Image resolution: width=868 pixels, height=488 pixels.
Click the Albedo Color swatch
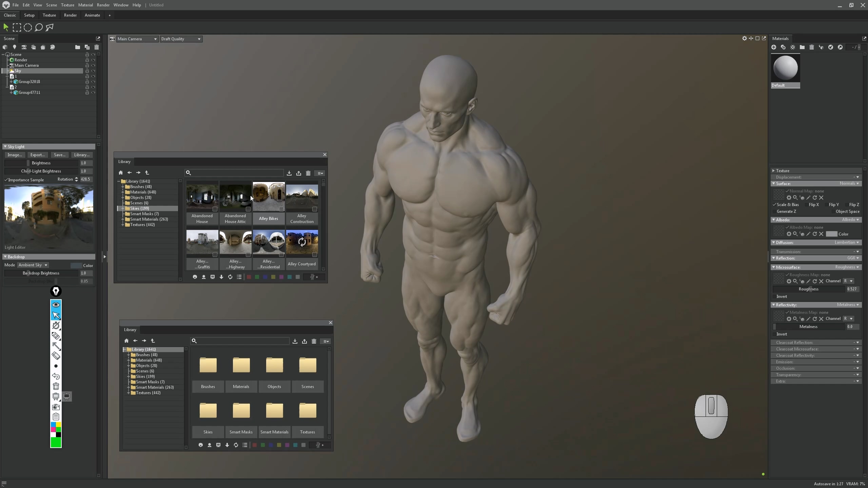click(x=831, y=234)
